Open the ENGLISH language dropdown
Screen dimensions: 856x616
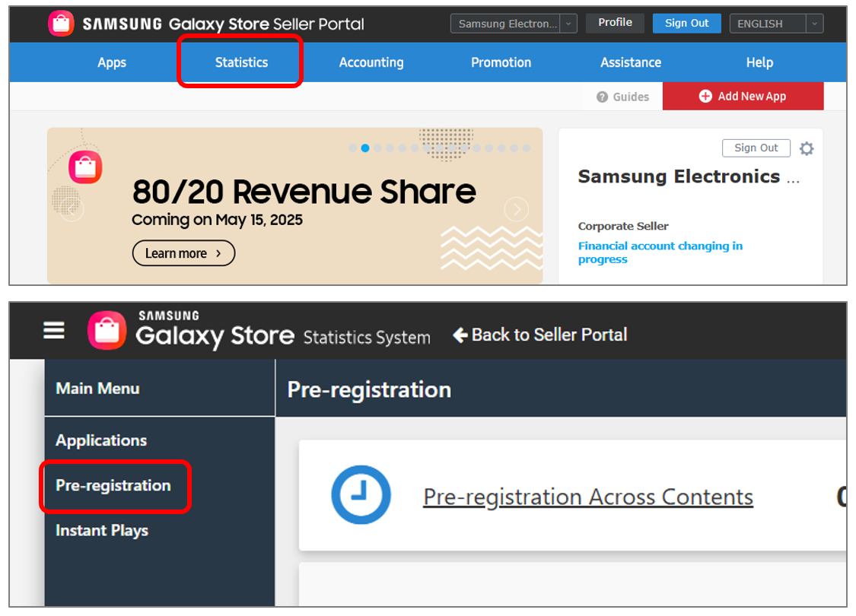pos(776,24)
